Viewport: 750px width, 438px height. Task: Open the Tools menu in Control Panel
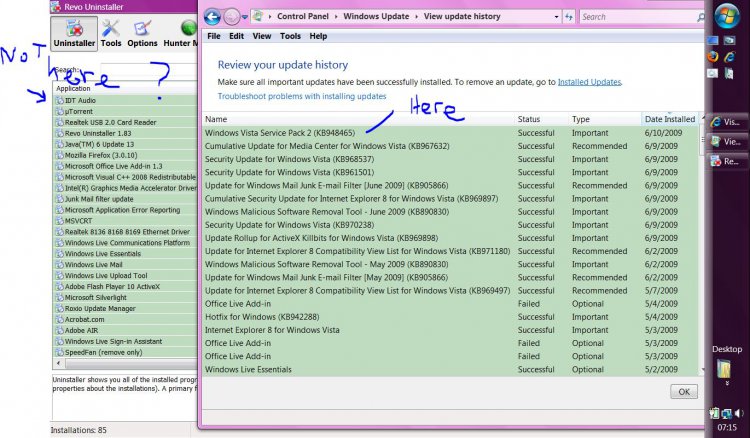pyautogui.click(x=290, y=36)
